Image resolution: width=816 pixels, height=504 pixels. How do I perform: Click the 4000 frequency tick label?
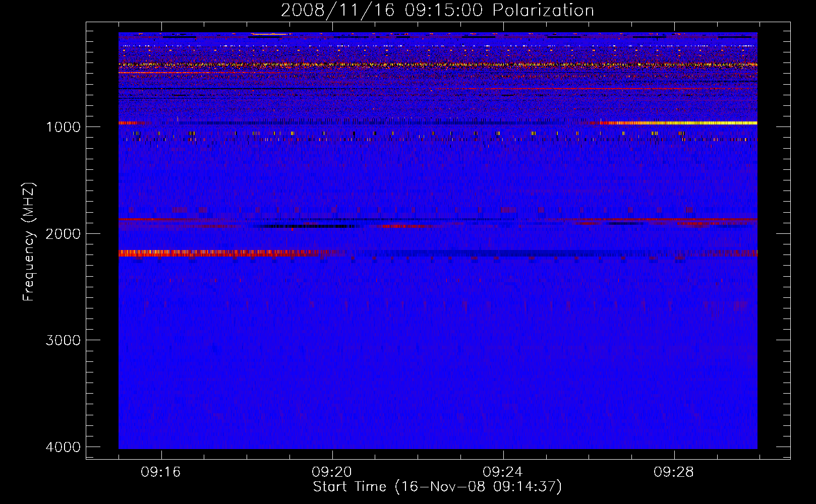point(63,447)
